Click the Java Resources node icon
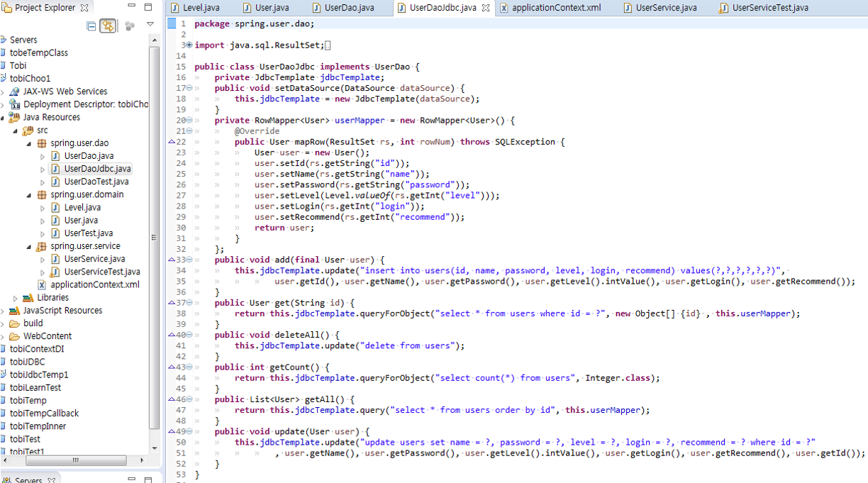This screenshot has width=868, height=483. pos(15,117)
